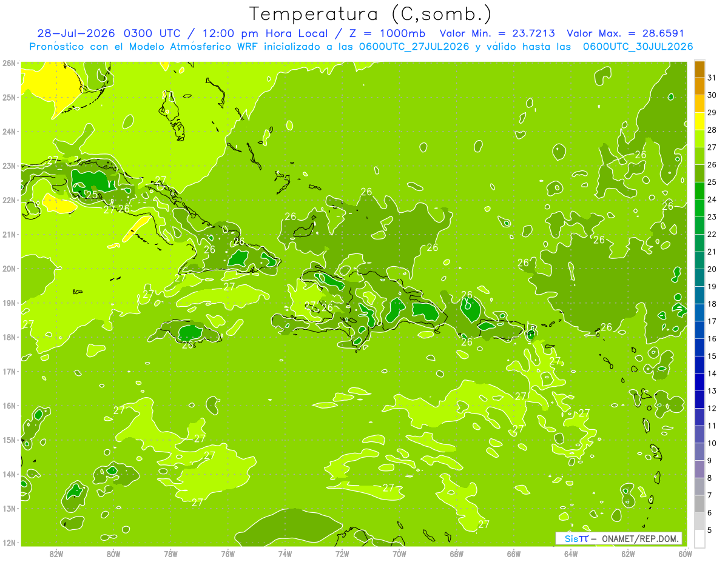This screenshot has width=728, height=562.
Task: Click the '25' contour label over western Cuba
Action: (x=92, y=195)
